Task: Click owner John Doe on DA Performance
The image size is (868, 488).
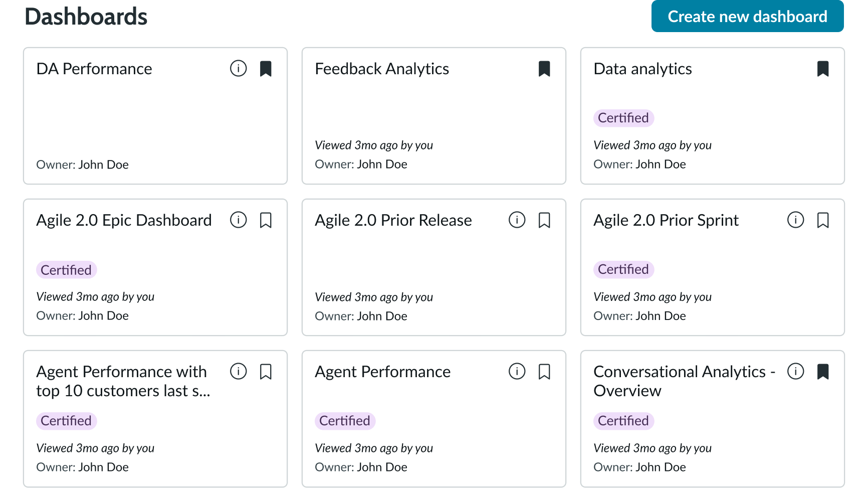Action: pos(103,165)
